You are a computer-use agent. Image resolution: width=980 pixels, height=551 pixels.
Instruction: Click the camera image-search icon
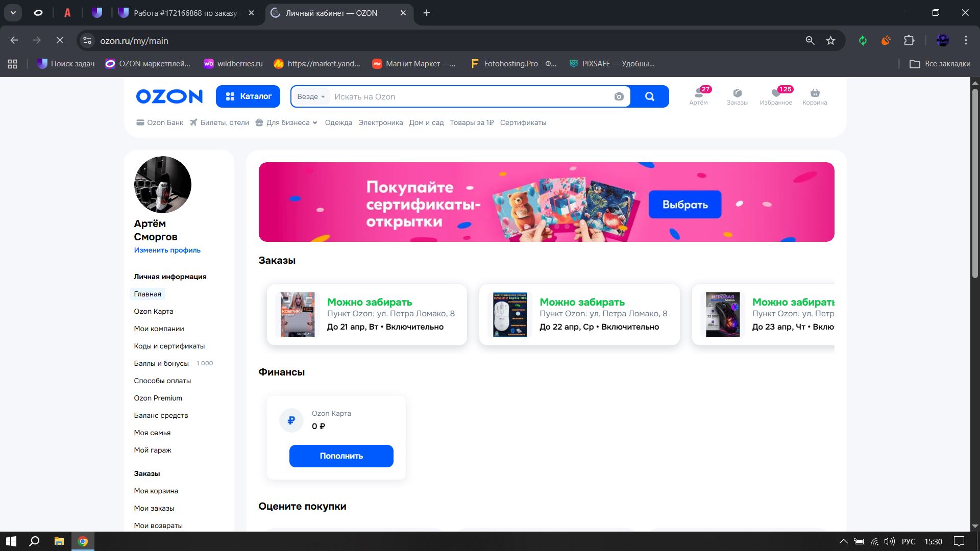[619, 97]
